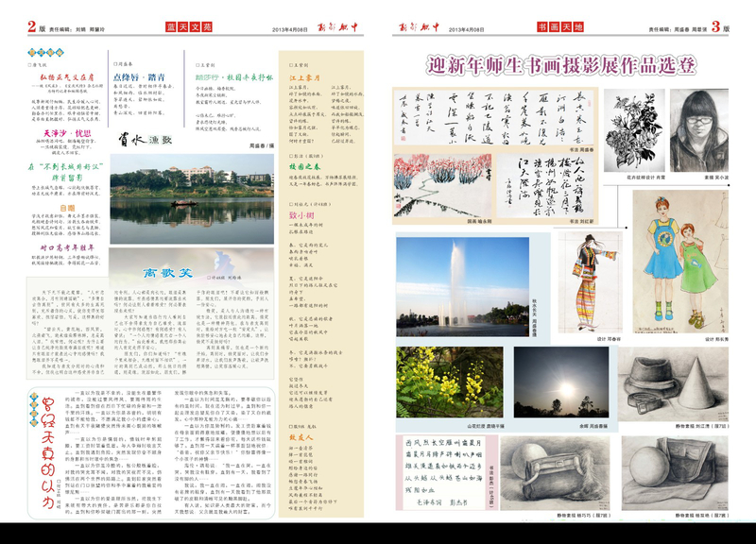756x544 pixels.
Task: Click the vertical caption 秋水长天 beside the fountain
Action: tap(534, 317)
